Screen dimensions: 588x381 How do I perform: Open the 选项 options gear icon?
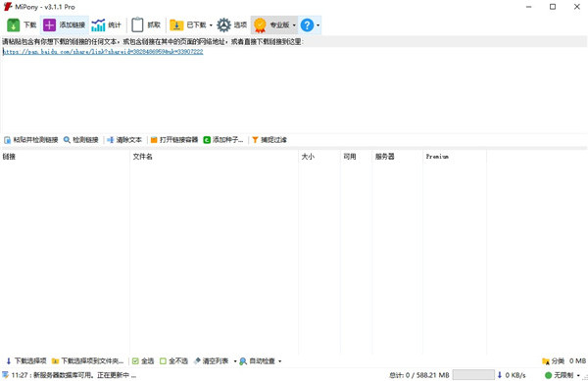click(223, 25)
